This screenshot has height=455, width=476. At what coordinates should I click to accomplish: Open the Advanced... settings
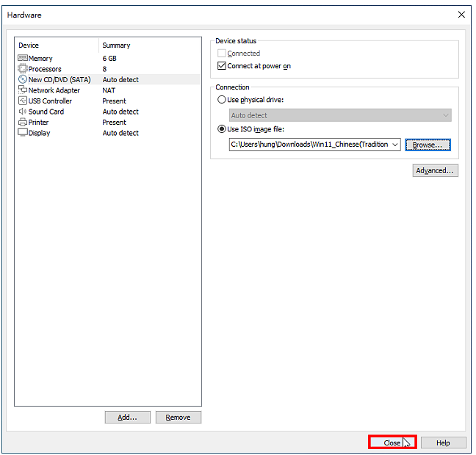pos(435,170)
